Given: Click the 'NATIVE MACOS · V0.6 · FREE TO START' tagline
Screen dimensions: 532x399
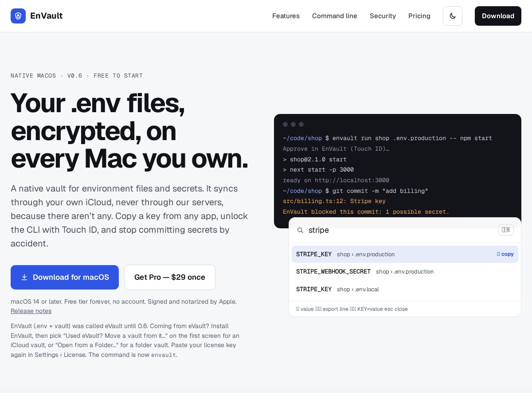Looking at the screenshot, I should 77,76.
